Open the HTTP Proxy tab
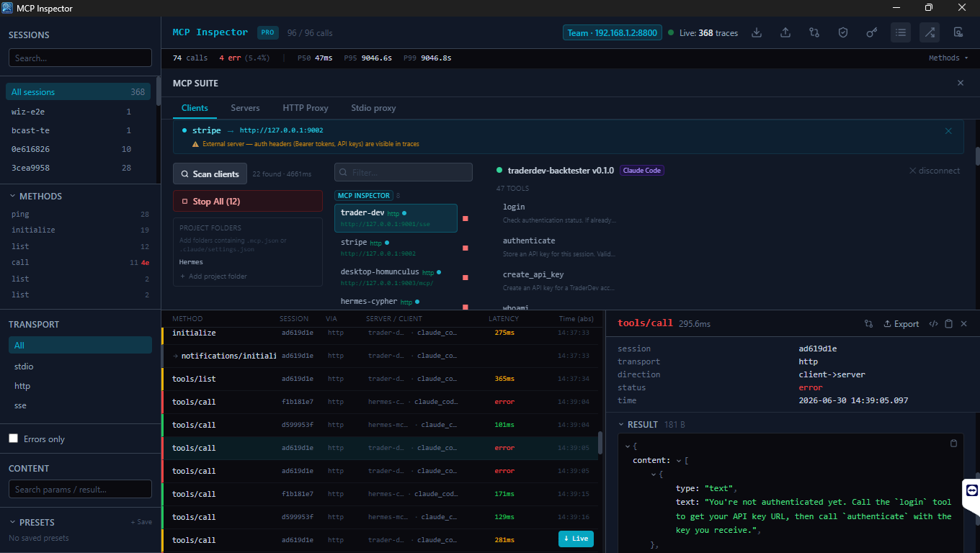Image resolution: width=980 pixels, height=553 pixels. click(x=306, y=108)
